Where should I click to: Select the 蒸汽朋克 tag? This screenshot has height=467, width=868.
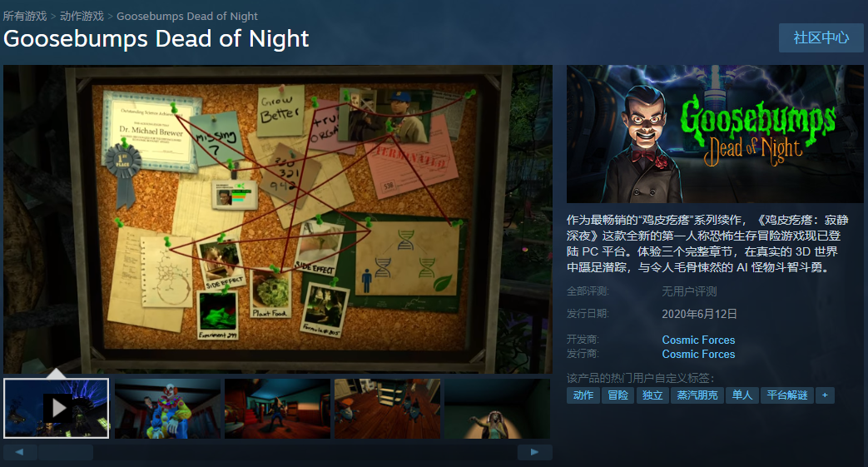pos(697,395)
